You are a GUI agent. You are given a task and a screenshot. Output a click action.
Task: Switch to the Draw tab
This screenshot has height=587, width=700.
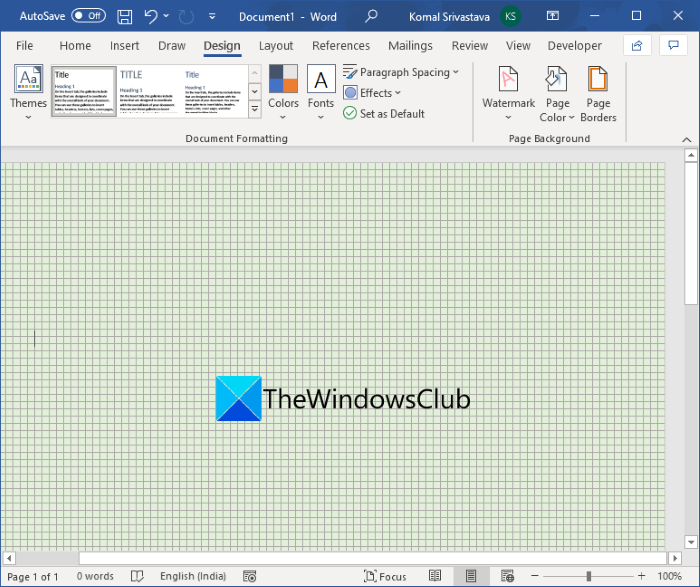tap(172, 46)
